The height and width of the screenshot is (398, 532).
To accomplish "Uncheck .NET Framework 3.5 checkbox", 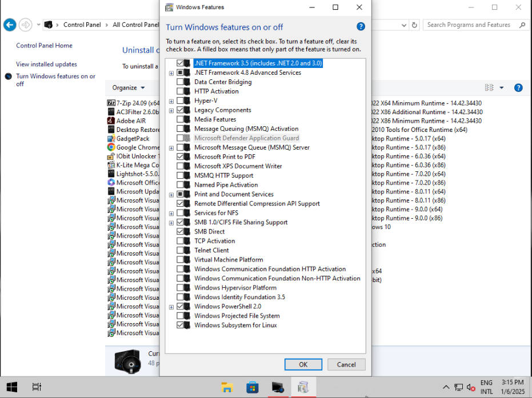I will pyautogui.click(x=180, y=63).
